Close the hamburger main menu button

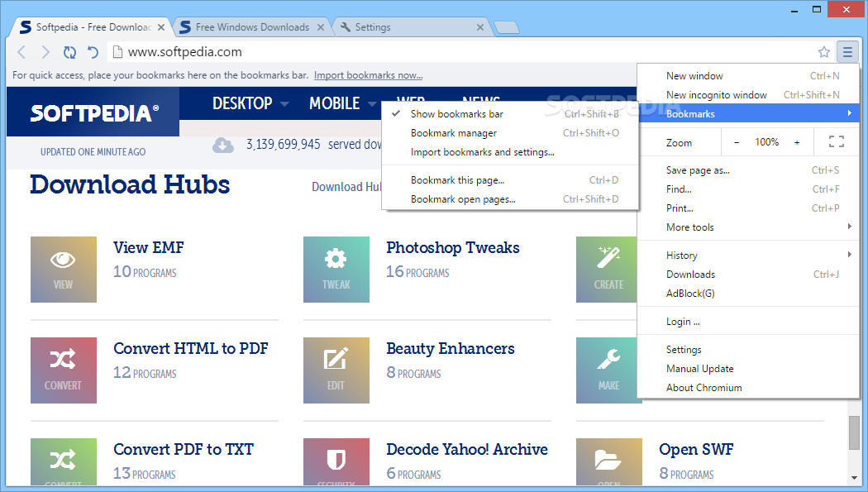tap(847, 52)
